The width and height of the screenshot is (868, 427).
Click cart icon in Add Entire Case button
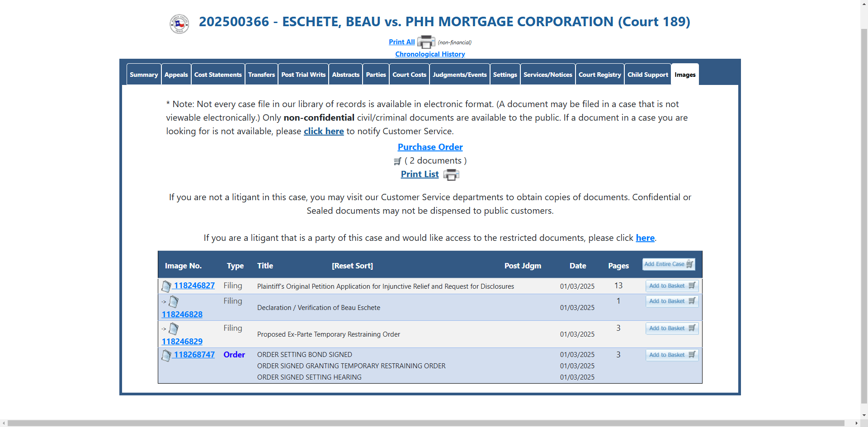689,264
